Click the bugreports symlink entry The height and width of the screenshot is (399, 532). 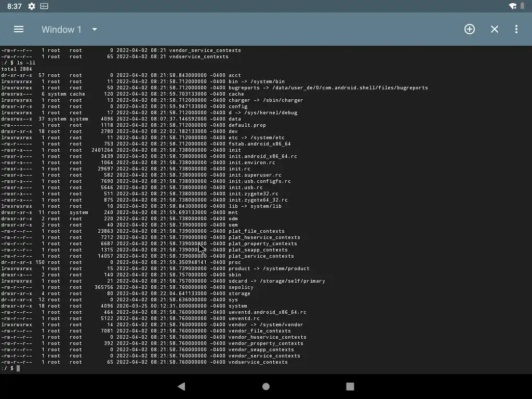(x=328, y=87)
